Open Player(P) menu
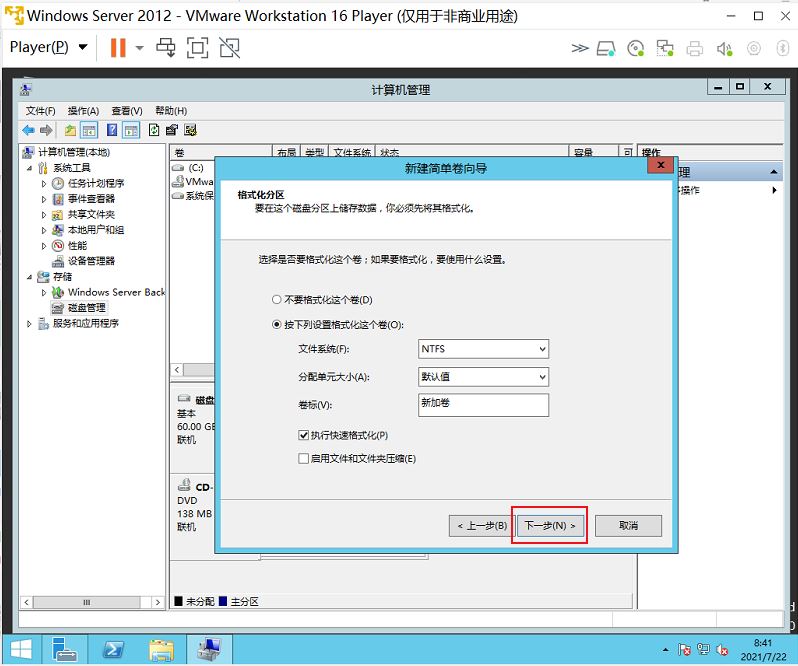 pos(48,47)
